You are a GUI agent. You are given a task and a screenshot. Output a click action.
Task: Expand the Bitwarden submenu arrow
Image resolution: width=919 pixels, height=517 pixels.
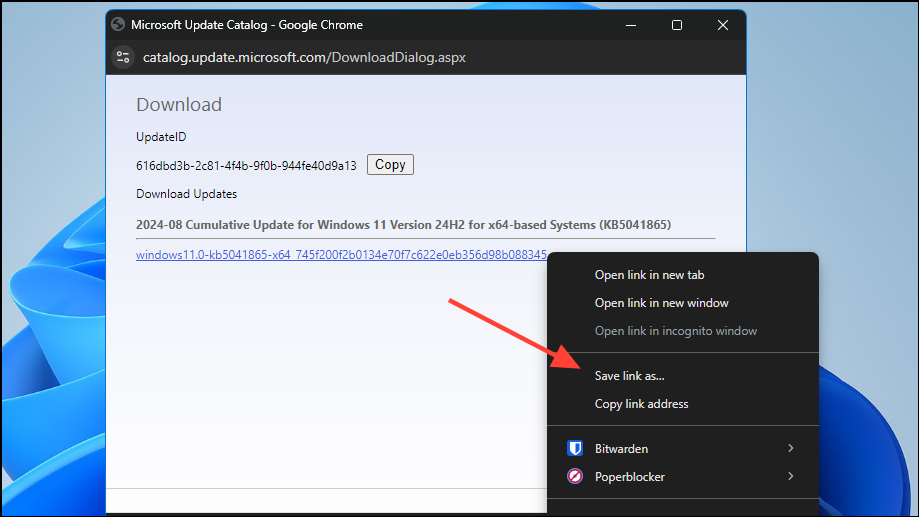coord(791,448)
